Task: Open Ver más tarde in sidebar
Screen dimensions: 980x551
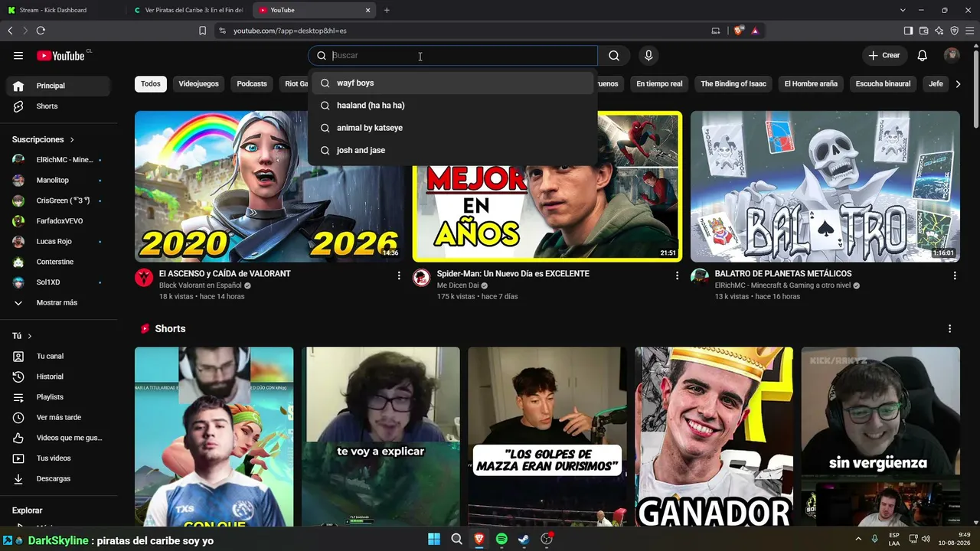Action: tap(58, 418)
